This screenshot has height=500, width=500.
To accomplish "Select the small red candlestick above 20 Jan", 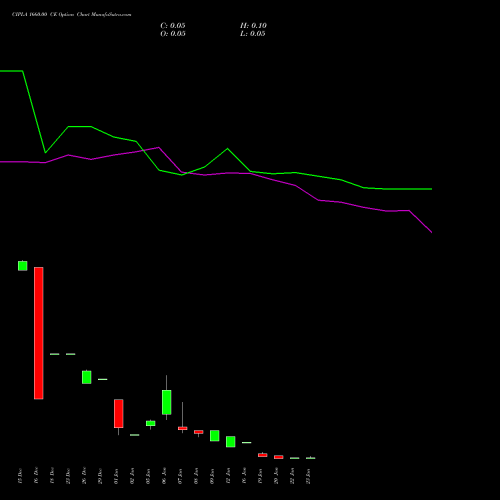I will 279,457.
